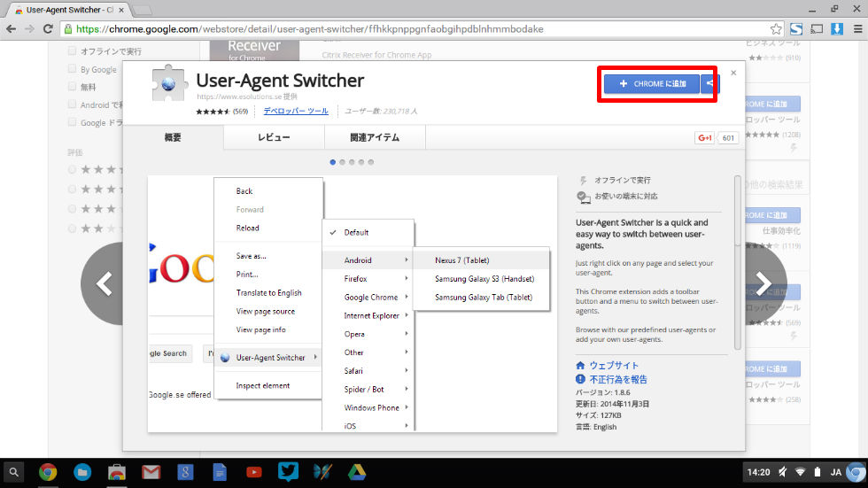Bookmark the page using the star icon
This screenshot has height=488, width=868.
(776, 28)
